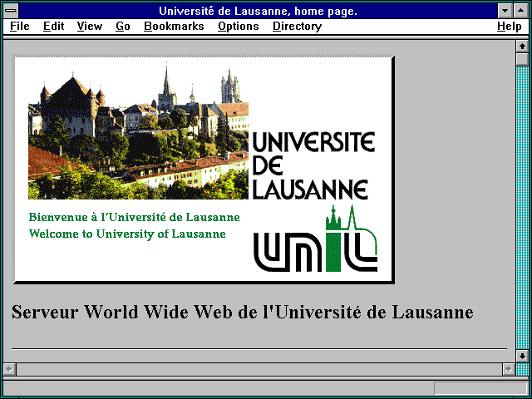Click the status bar progress field

(480, 388)
